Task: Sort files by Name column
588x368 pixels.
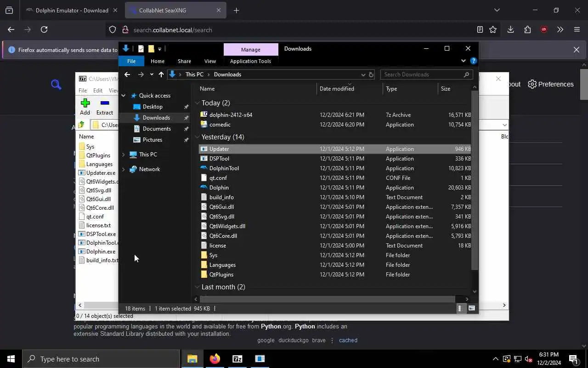Action: click(x=257, y=89)
